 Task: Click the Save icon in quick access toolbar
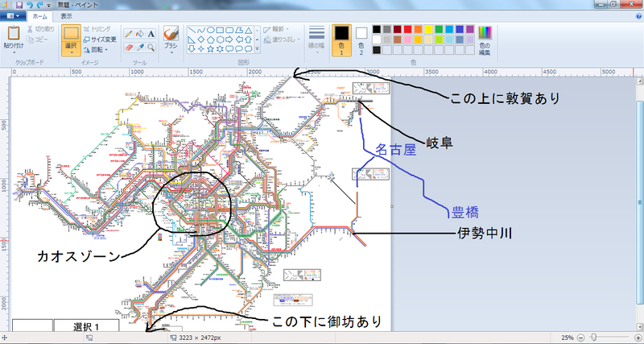click(x=19, y=5)
